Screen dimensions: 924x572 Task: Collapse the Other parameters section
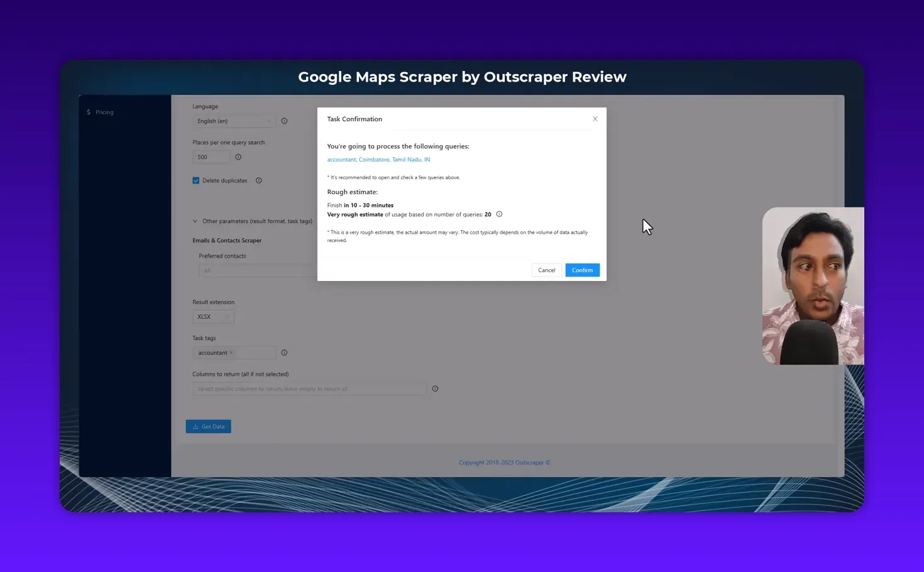tap(195, 221)
